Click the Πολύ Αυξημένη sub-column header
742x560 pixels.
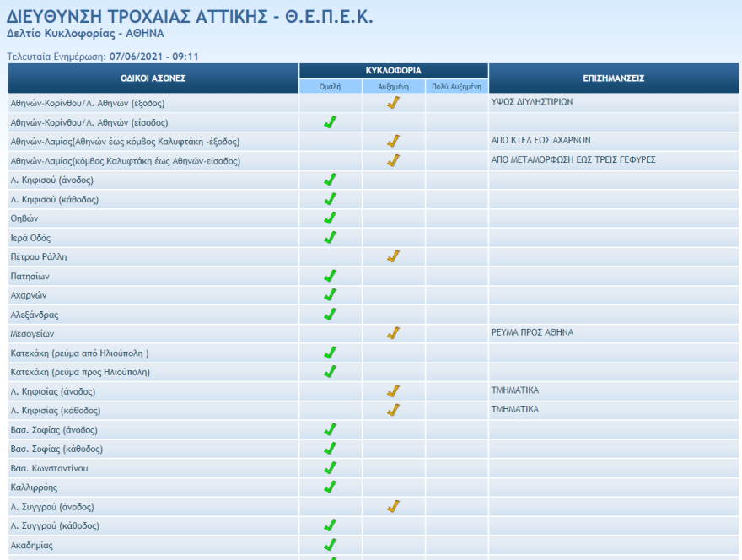click(x=456, y=86)
